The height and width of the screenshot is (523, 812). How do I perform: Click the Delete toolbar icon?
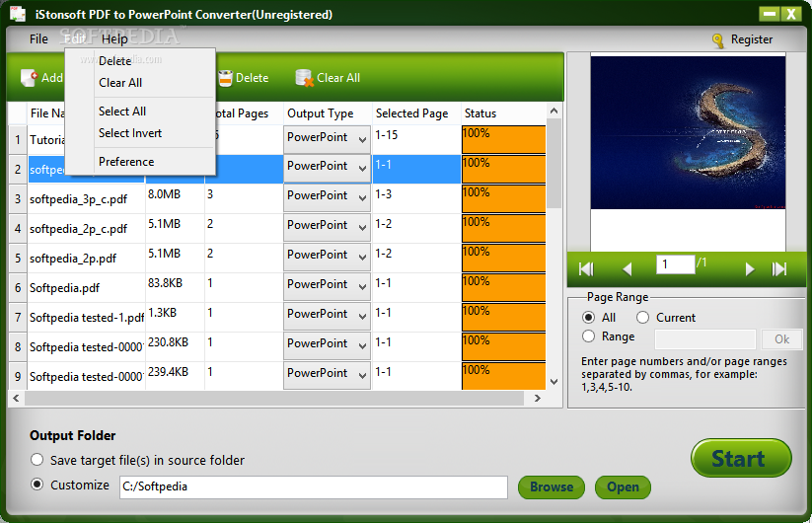pyautogui.click(x=225, y=78)
